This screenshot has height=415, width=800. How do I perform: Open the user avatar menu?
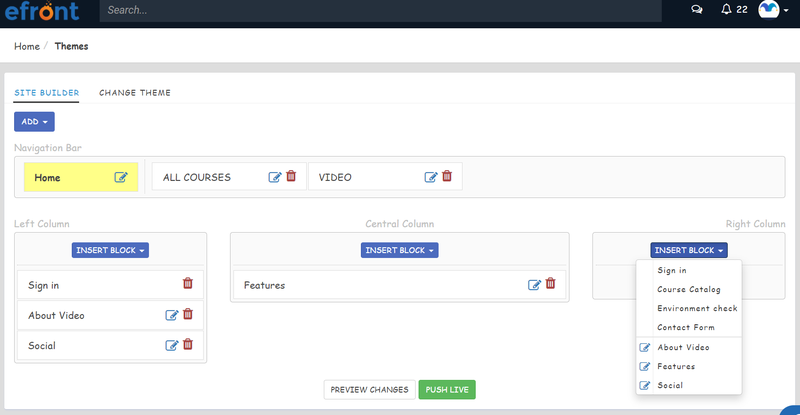coord(773,9)
